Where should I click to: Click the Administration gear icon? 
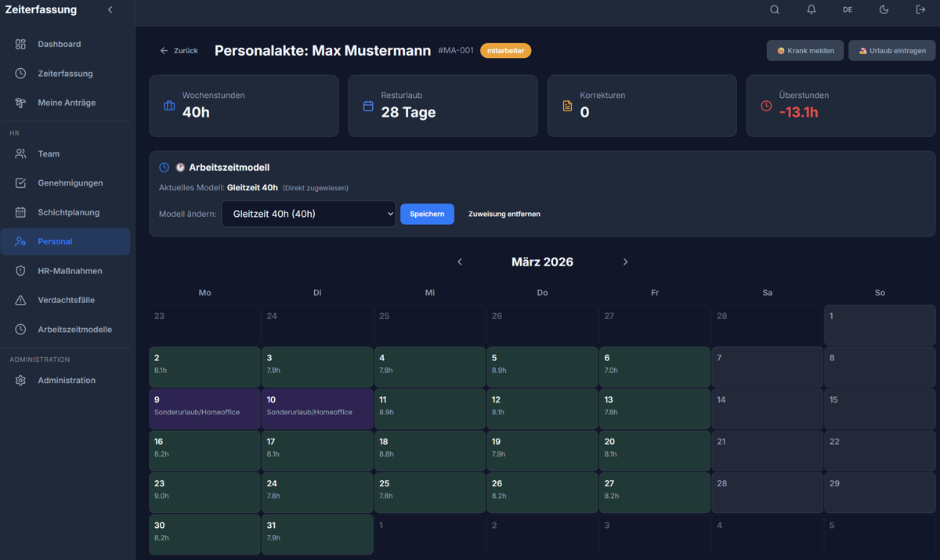(x=20, y=381)
